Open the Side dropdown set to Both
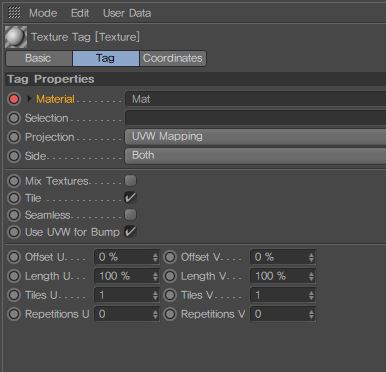The width and height of the screenshot is (386, 372). pyautogui.click(x=255, y=156)
